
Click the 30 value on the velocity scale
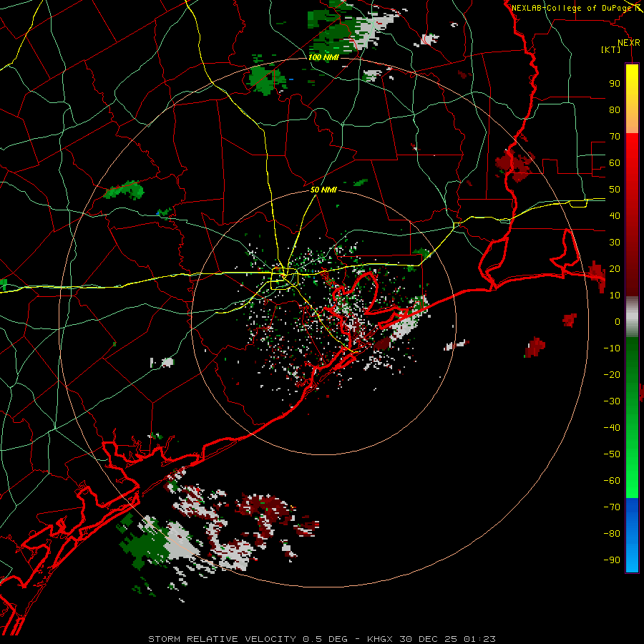click(x=615, y=243)
